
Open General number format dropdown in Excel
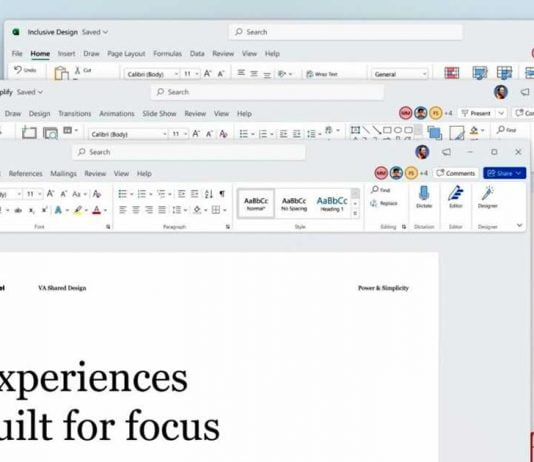click(424, 74)
